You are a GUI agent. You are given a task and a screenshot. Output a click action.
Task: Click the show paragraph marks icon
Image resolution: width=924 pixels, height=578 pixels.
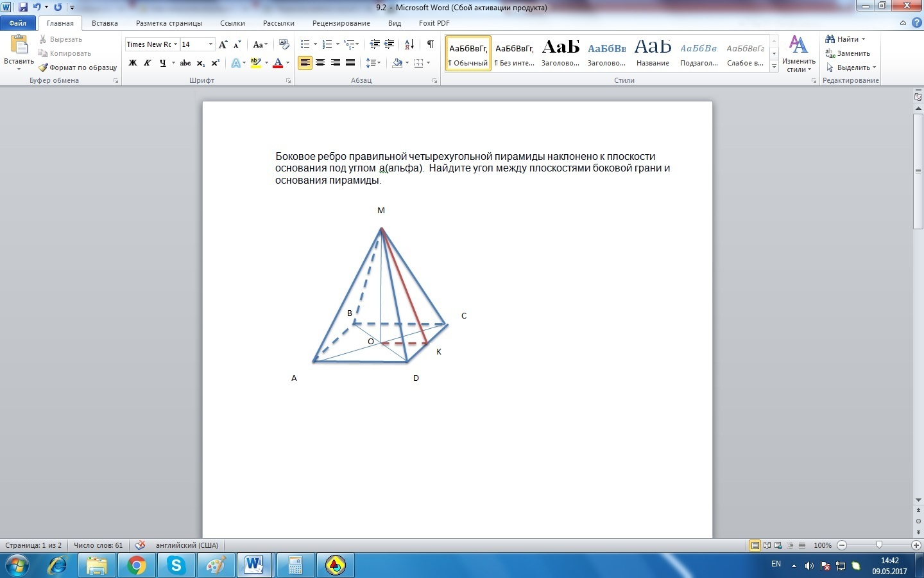point(430,44)
